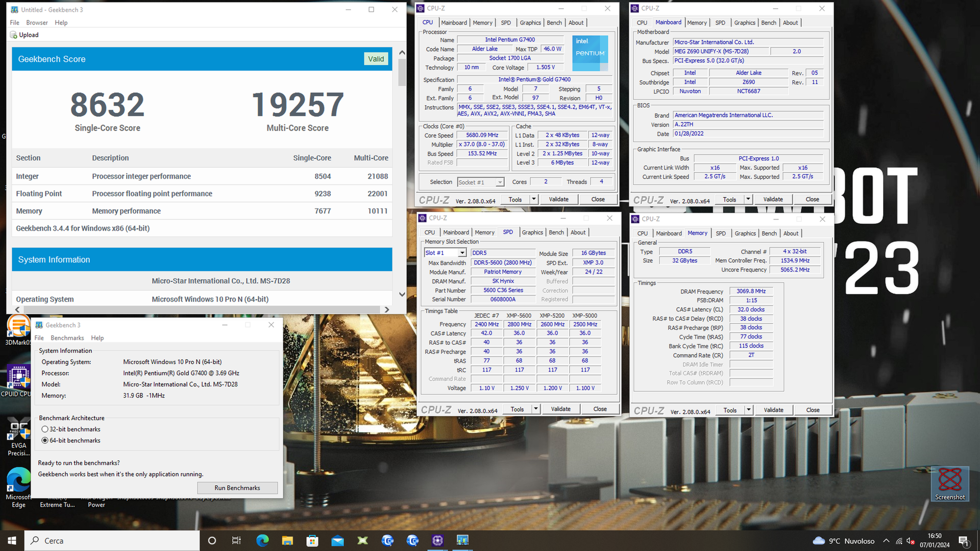Click the Upload icon in Geekbench results window
The height and width of the screenshot is (551, 980).
(x=13, y=35)
